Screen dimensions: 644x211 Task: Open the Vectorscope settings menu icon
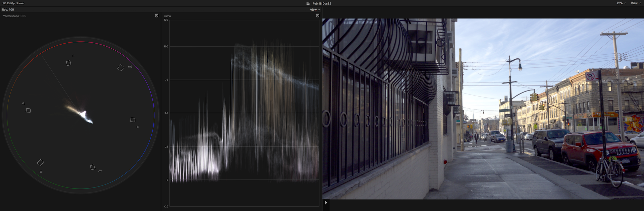point(156,16)
